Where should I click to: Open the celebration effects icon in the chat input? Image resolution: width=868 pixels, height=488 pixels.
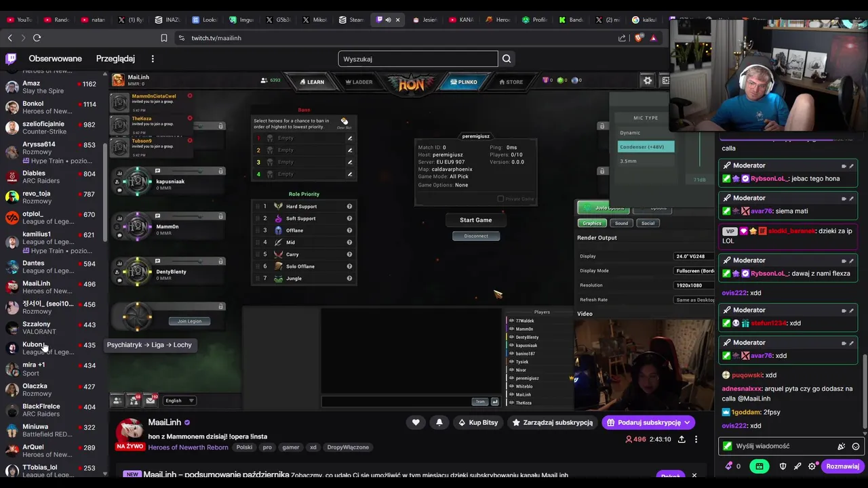pos(842,446)
